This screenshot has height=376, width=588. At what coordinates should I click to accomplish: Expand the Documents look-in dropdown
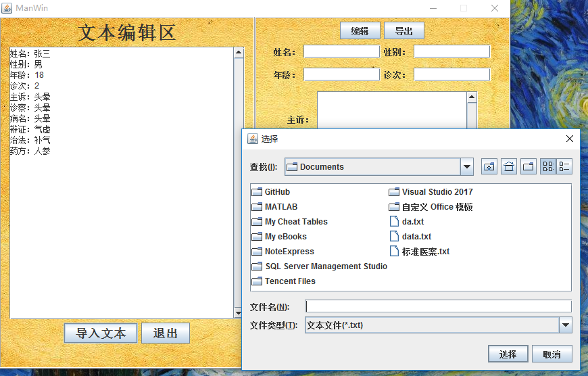[x=467, y=166]
